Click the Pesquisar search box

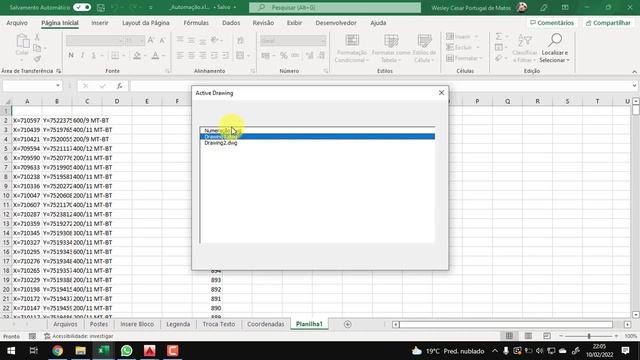pos(335,7)
